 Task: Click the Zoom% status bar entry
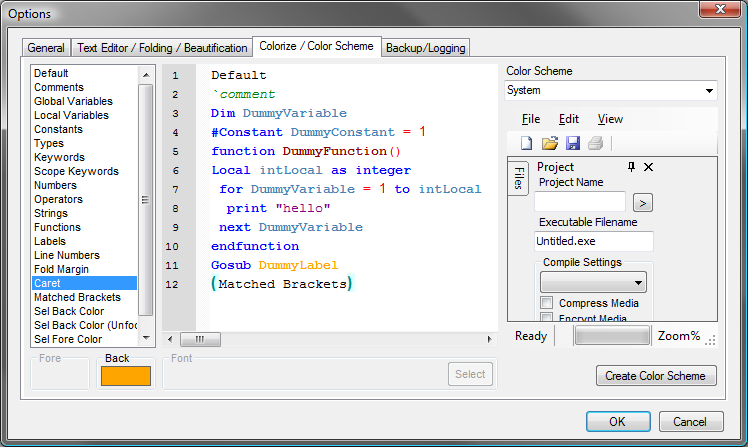(x=679, y=336)
